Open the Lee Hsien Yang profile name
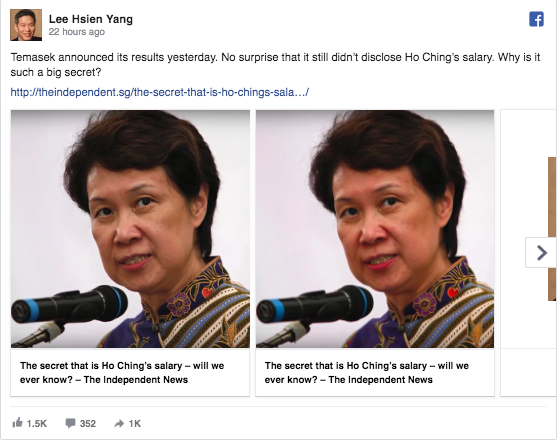557x441 pixels. pos(91,19)
